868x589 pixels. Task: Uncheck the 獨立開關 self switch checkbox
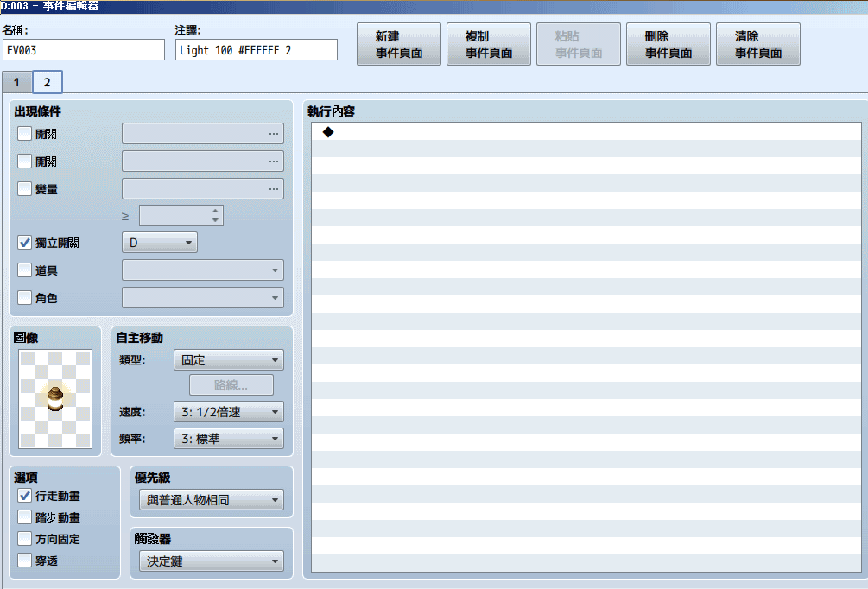[x=24, y=243]
